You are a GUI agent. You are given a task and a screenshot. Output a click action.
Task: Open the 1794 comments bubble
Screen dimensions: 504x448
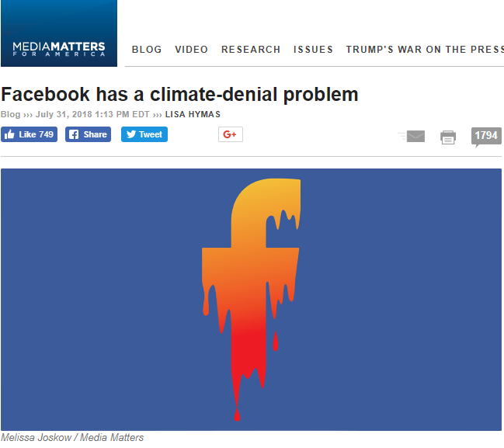point(486,137)
